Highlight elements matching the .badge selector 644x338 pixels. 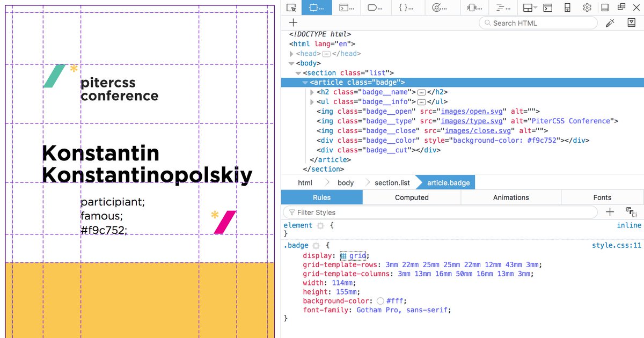[316, 246]
